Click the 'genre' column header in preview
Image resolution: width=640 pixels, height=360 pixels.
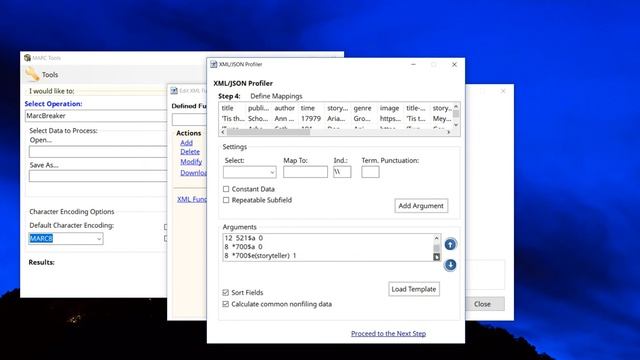click(x=362, y=108)
